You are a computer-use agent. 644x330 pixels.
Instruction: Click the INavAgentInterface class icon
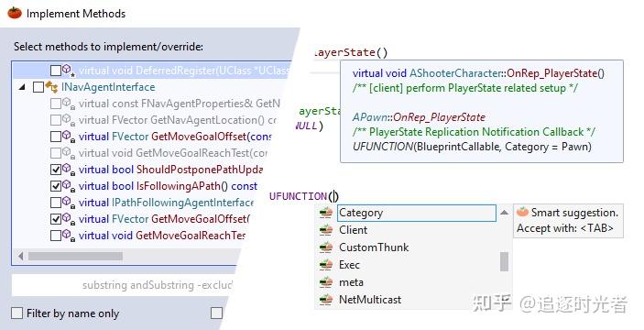51,87
